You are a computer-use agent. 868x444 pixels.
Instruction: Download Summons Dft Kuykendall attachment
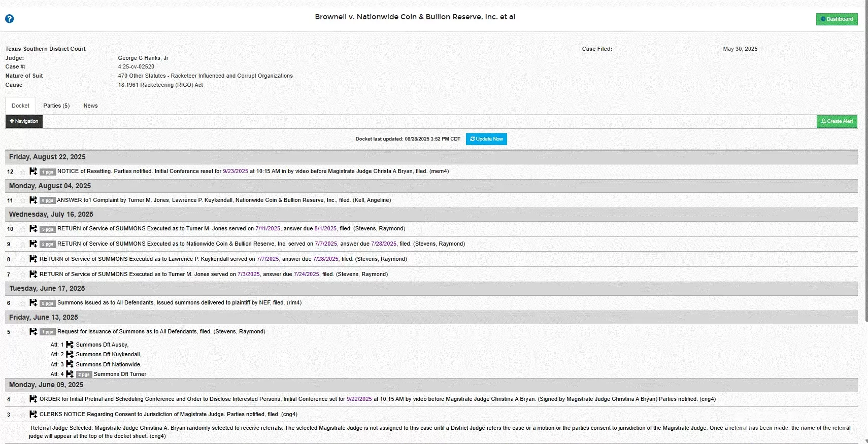pyautogui.click(x=70, y=355)
